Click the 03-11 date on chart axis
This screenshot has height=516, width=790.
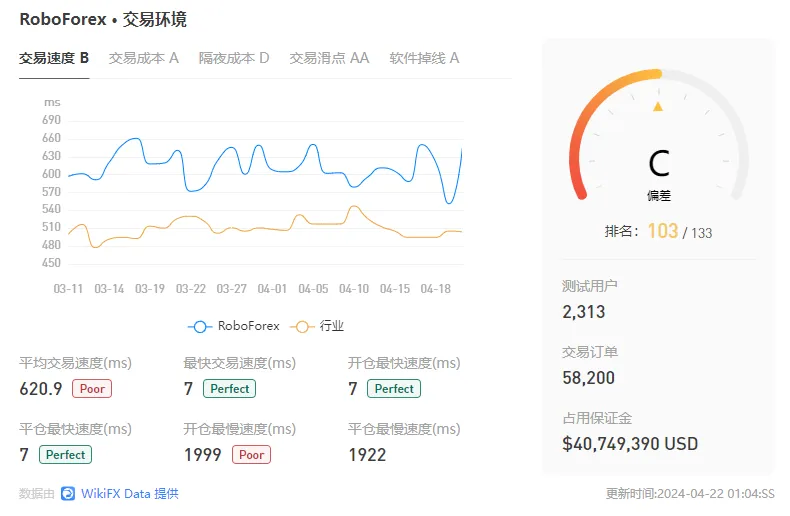click(x=68, y=289)
